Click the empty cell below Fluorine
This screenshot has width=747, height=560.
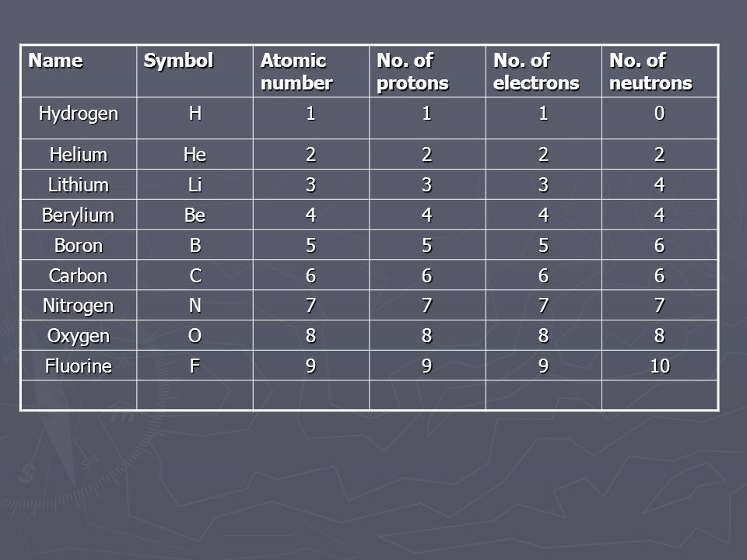79,395
